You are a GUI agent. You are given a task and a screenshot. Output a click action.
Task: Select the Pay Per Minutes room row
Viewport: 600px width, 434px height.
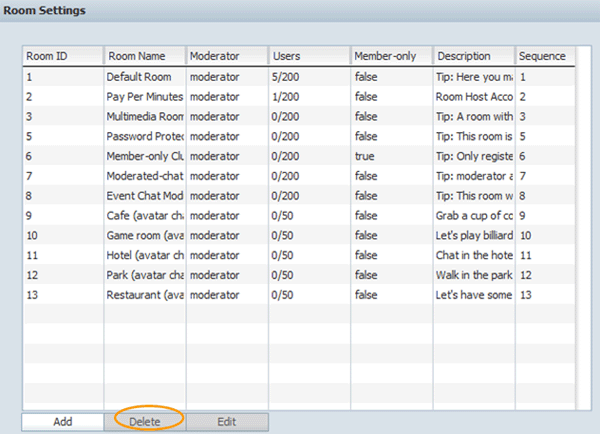144,97
